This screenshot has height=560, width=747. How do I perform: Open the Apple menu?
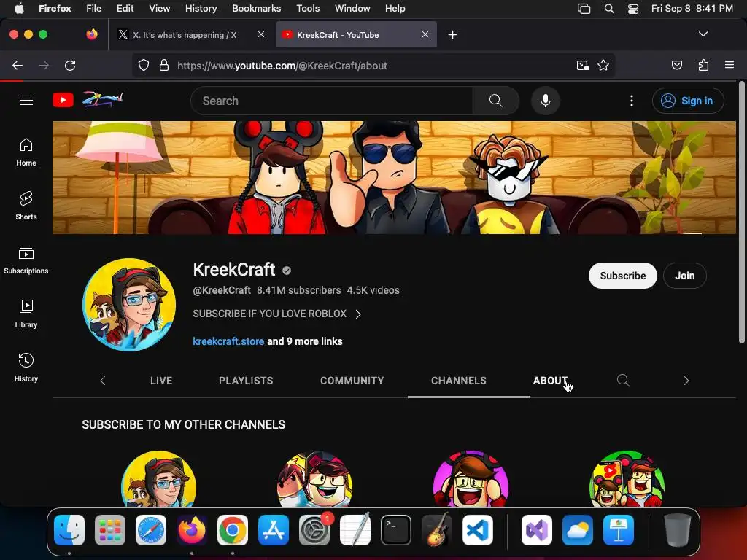point(19,8)
